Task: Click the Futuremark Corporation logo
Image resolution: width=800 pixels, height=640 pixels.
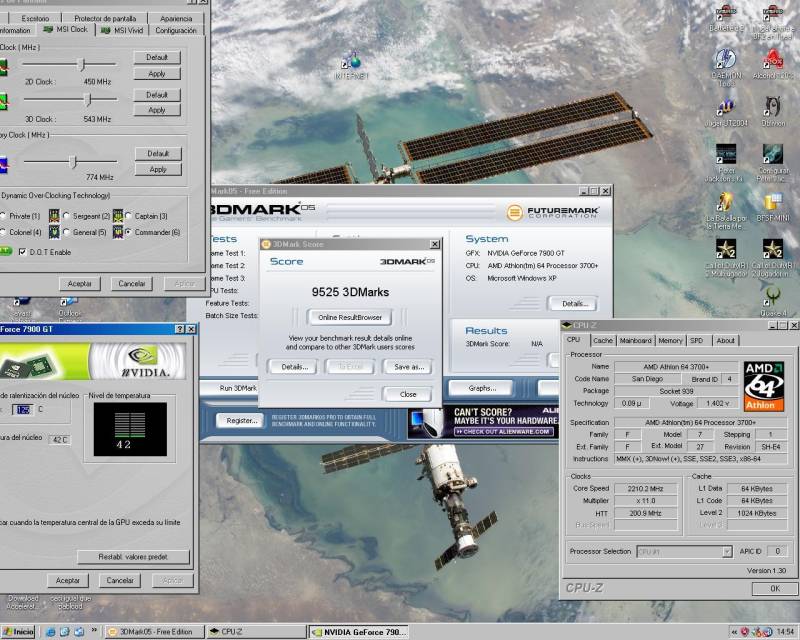Action: tap(553, 212)
